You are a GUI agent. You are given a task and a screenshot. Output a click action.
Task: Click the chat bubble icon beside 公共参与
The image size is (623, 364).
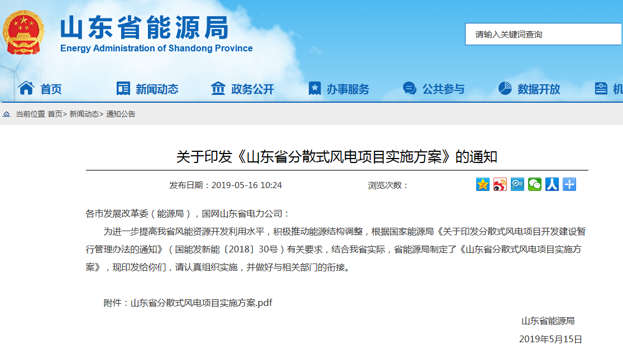(x=409, y=88)
